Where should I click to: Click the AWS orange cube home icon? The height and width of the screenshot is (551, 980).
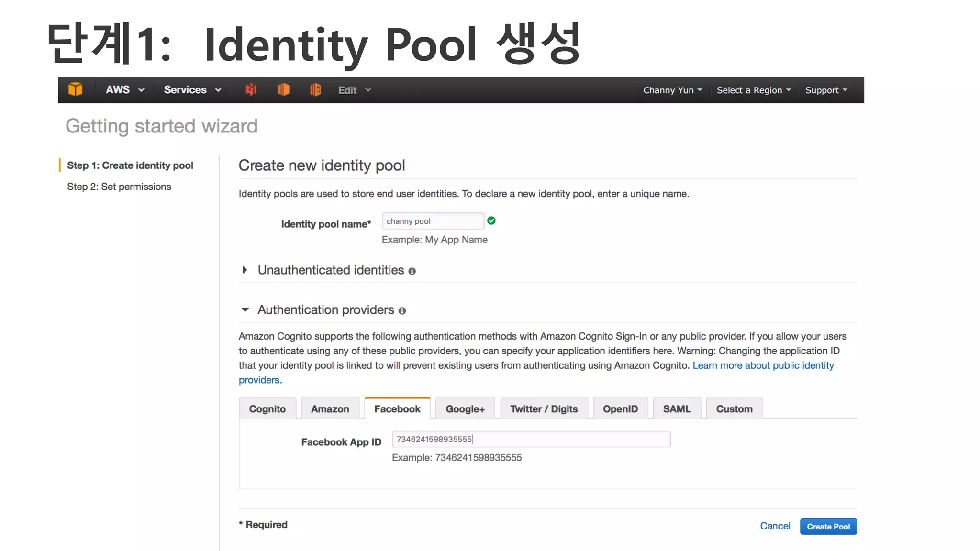(x=75, y=89)
